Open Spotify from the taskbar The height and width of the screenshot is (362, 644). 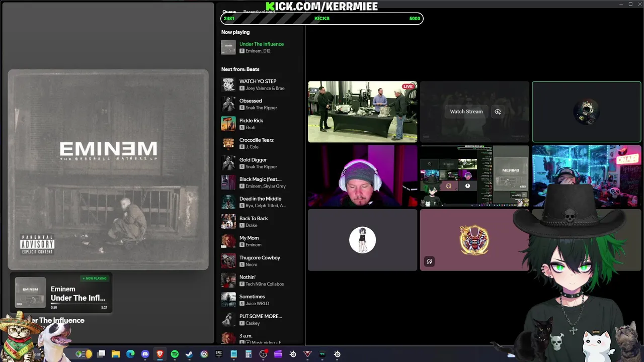tap(175, 354)
